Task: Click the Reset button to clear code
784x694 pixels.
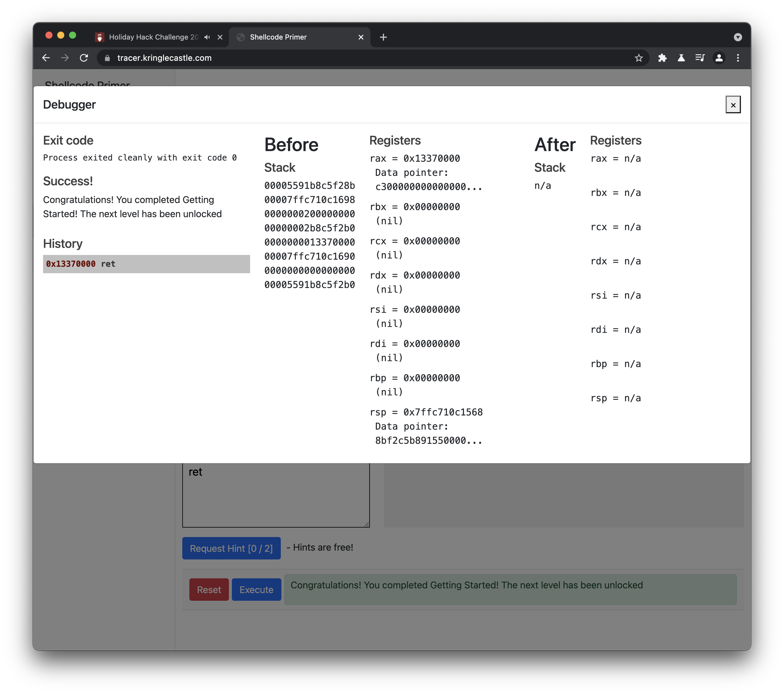Action: pos(208,589)
